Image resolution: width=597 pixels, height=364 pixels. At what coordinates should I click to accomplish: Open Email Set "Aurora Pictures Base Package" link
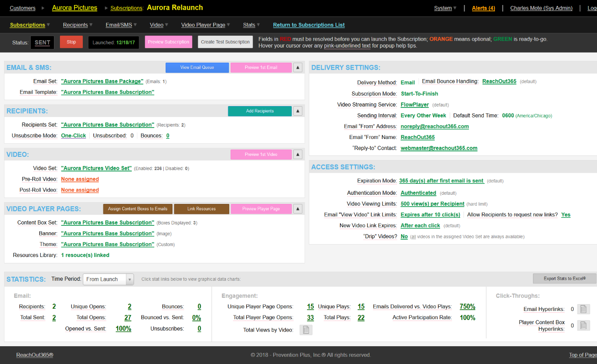(x=102, y=81)
